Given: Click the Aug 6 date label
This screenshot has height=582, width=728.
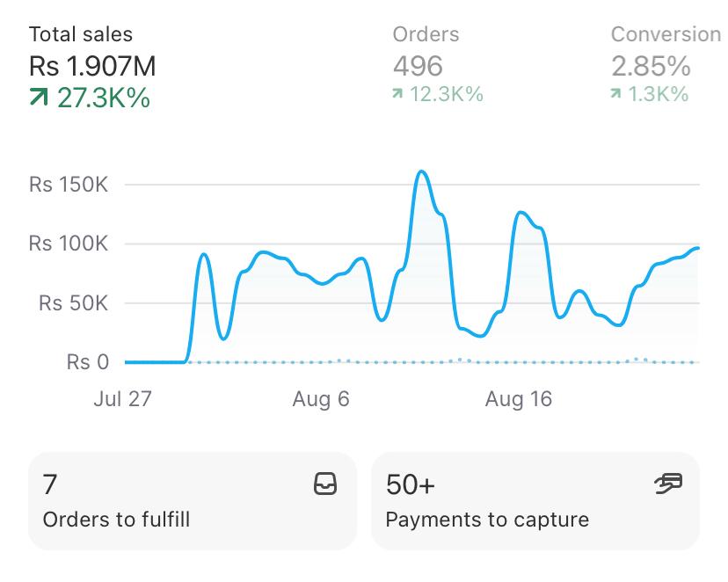Looking at the screenshot, I should (321, 399).
